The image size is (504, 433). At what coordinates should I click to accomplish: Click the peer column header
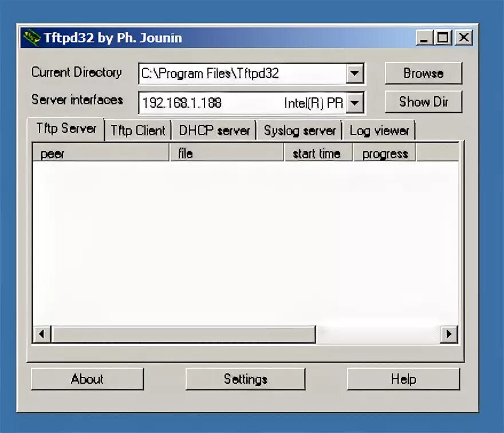tap(101, 153)
